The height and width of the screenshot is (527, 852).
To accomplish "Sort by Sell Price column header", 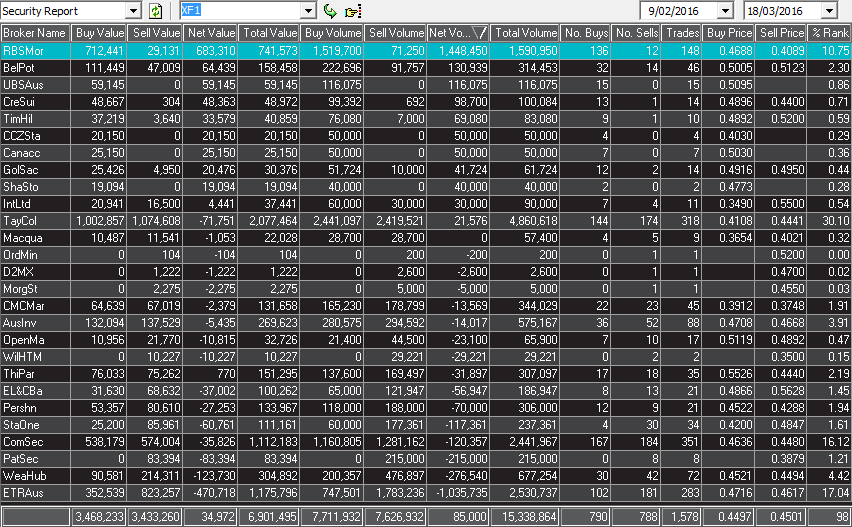I will pyautogui.click(x=781, y=33).
